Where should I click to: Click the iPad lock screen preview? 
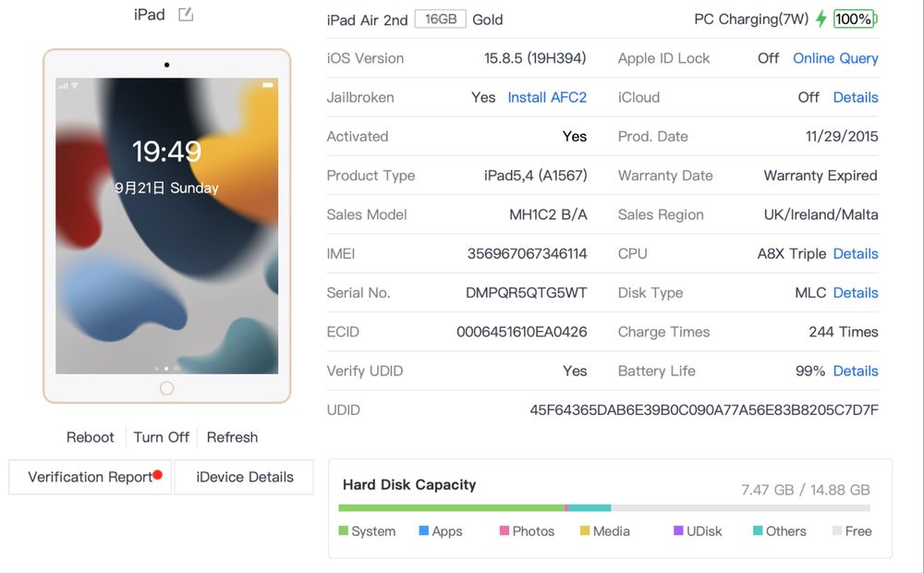pyautogui.click(x=166, y=226)
